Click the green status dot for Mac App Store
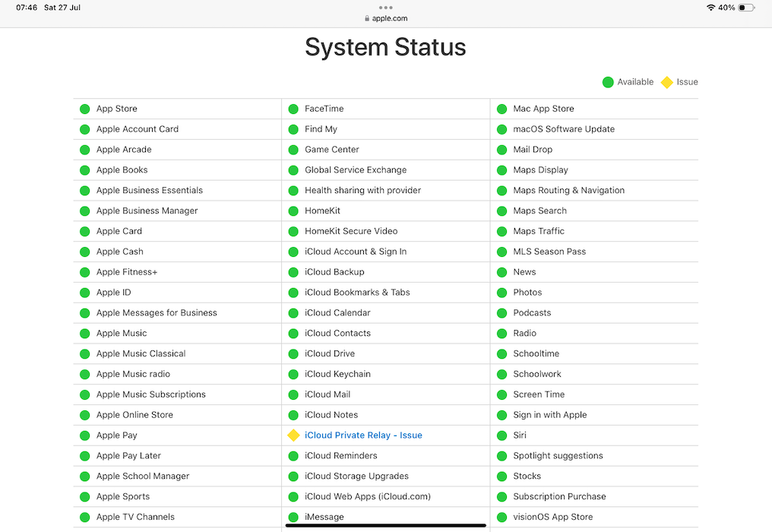This screenshot has width=772, height=532. click(x=501, y=109)
